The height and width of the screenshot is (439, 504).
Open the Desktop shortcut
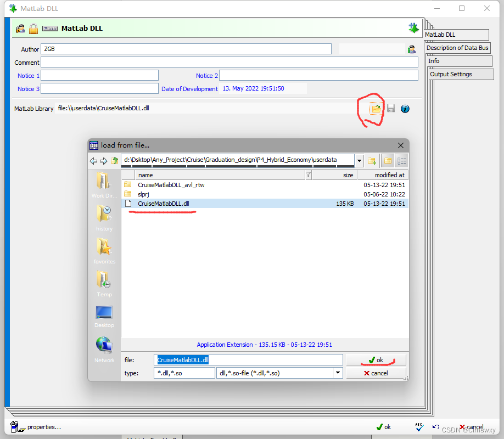(x=104, y=316)
